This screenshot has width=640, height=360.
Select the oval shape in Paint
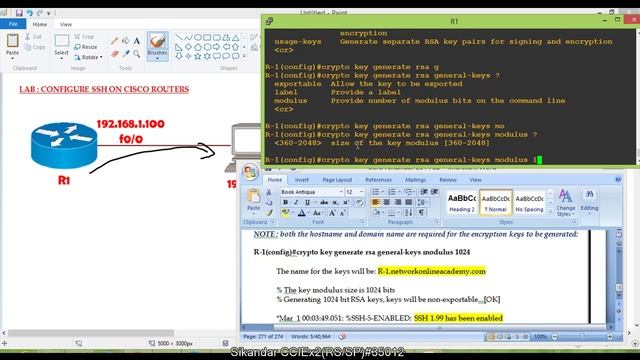tap(198, 38)
